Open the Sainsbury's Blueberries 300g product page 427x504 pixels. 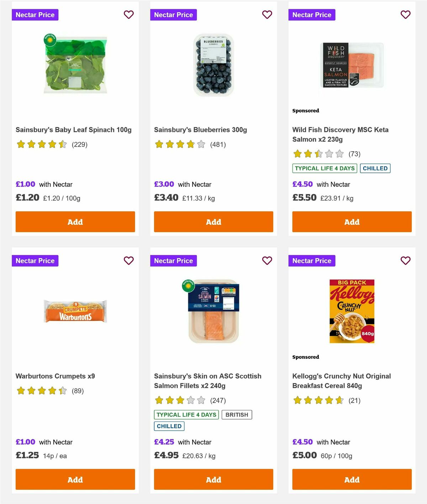(x=200, y=130)
